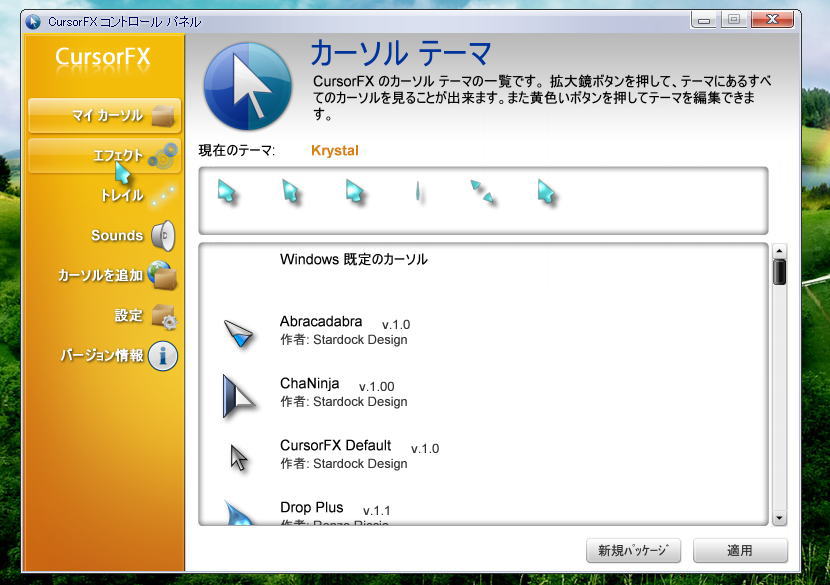Click the 適用 apply button
This screenshot has width=830, height=585.
point(740,551)
